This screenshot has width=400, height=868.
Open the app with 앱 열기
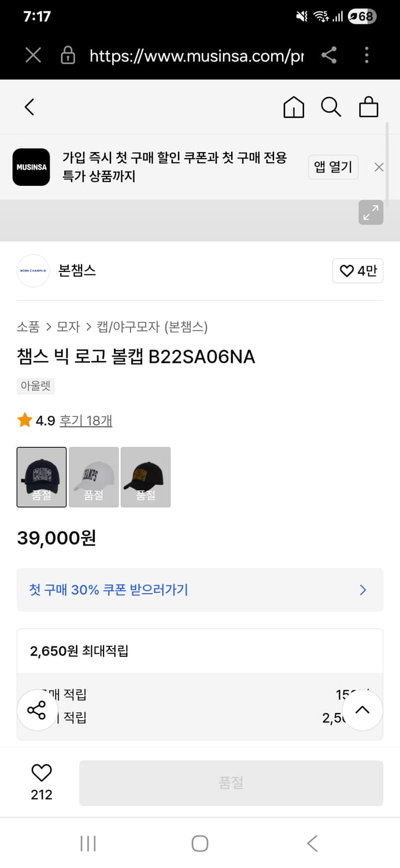[333, 167]
